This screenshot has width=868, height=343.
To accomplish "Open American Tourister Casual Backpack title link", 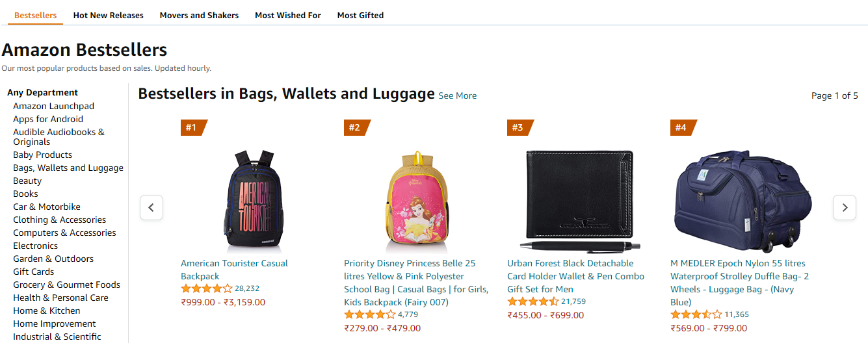I will coord(234,270).
